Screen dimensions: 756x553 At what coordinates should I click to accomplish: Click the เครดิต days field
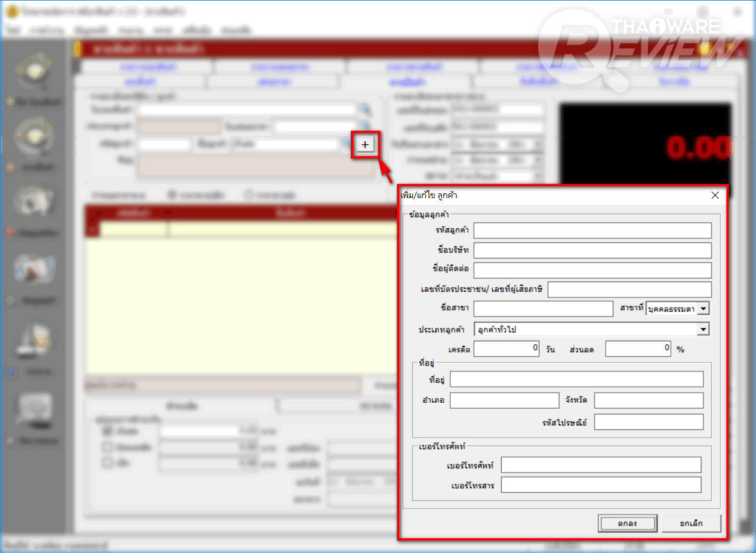(x=507, y=349)
